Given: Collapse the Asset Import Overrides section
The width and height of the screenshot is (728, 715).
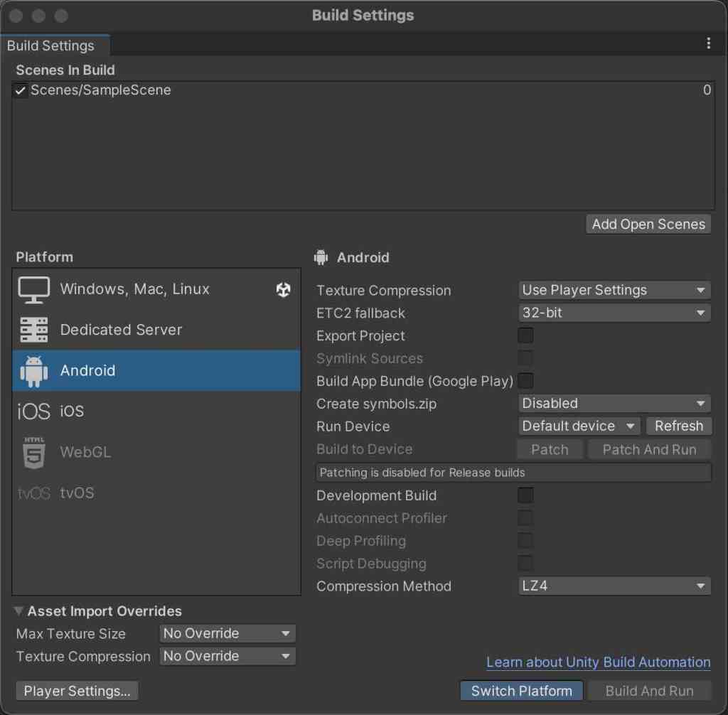Looking at the screenshot, I should tap(18, 611).
